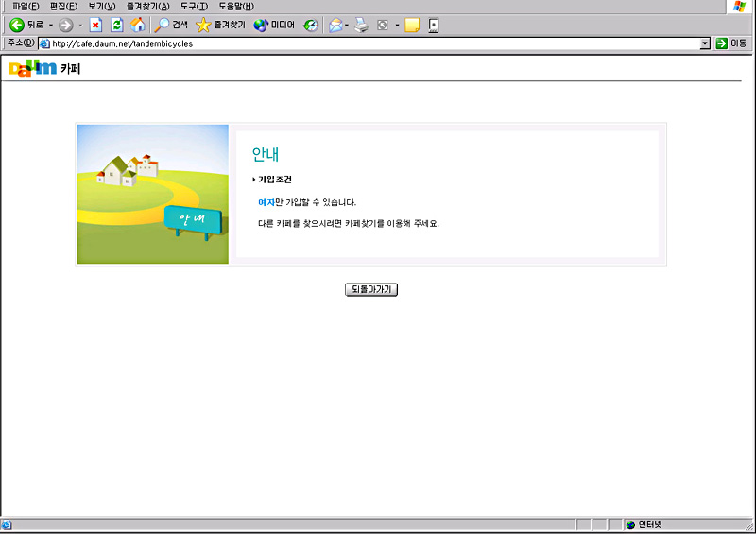Click the address bar URL field

369,43
